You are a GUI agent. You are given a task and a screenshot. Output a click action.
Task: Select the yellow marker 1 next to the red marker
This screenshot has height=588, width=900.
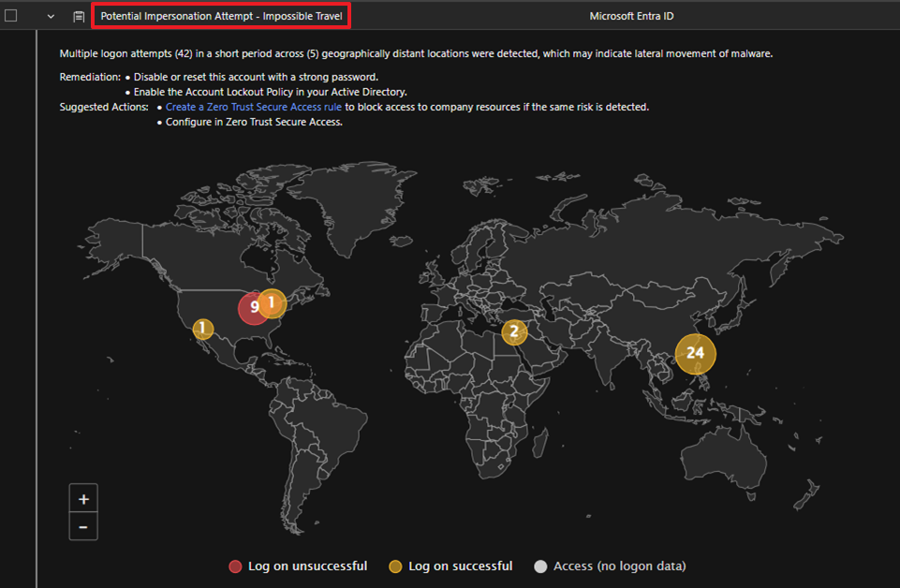click(272, 302)
